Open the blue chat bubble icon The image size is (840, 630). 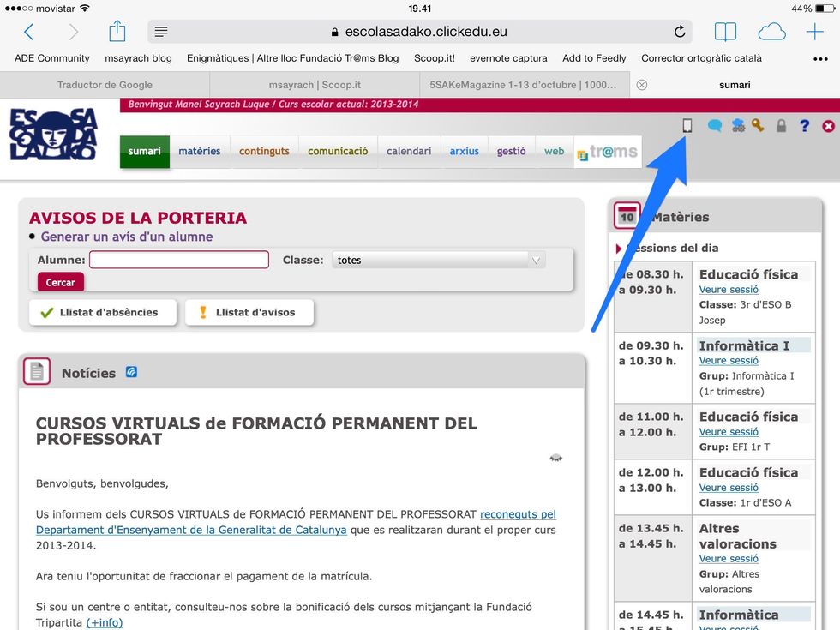click(714, 126)
